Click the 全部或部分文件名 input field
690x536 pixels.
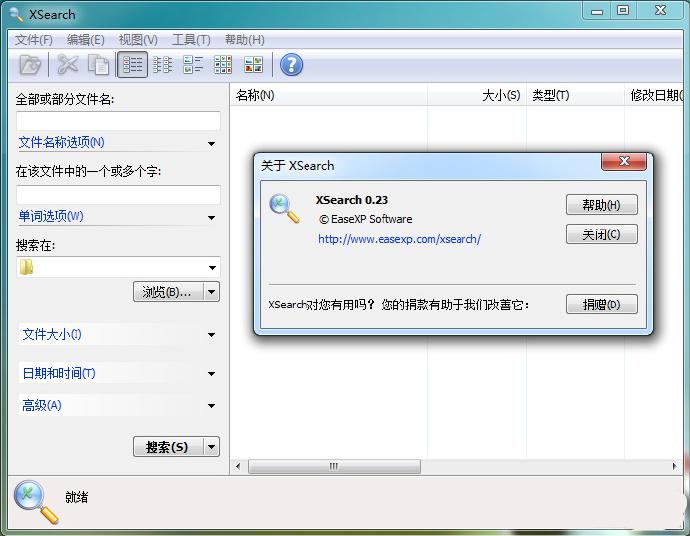[x=118, y=121]
